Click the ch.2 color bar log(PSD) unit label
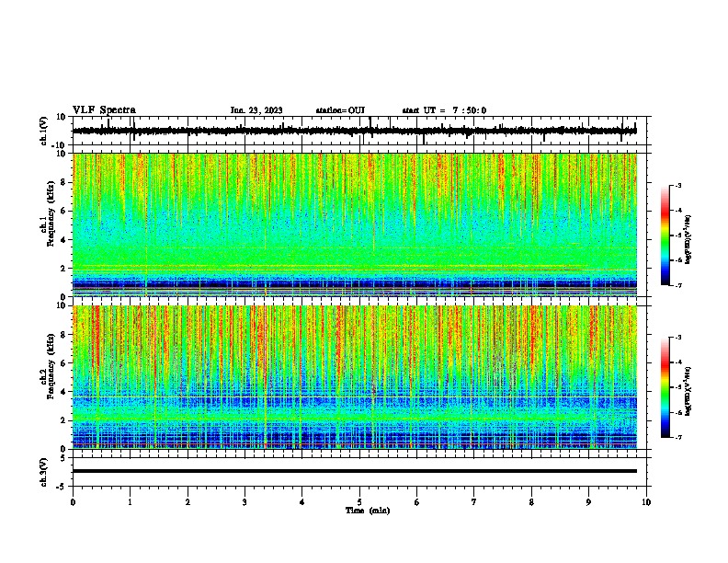 click(x=688, y=391)
